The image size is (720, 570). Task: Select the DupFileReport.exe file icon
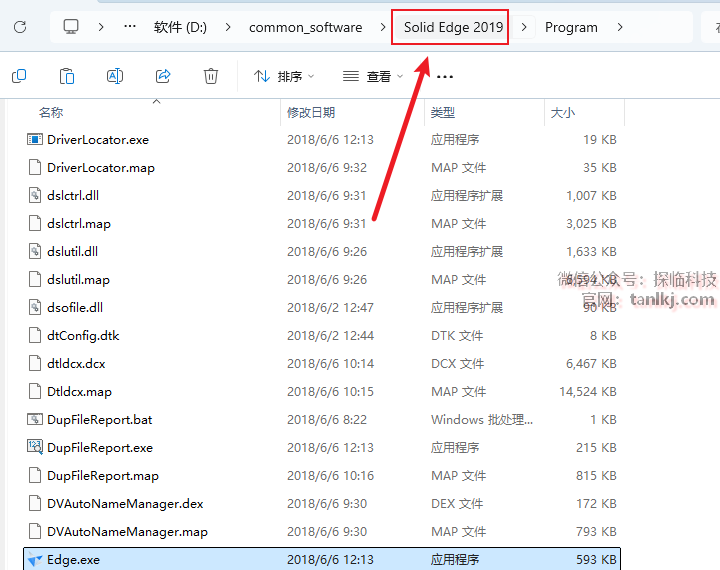35,447
